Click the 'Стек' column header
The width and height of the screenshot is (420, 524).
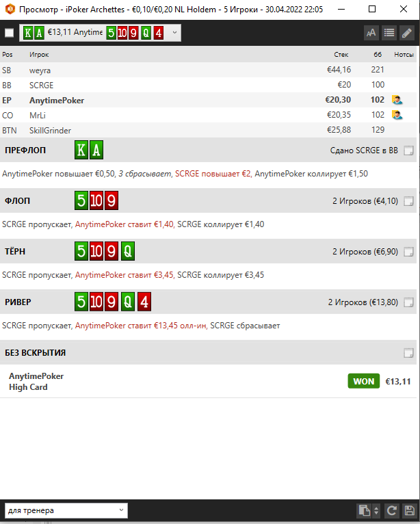(341, 54)
